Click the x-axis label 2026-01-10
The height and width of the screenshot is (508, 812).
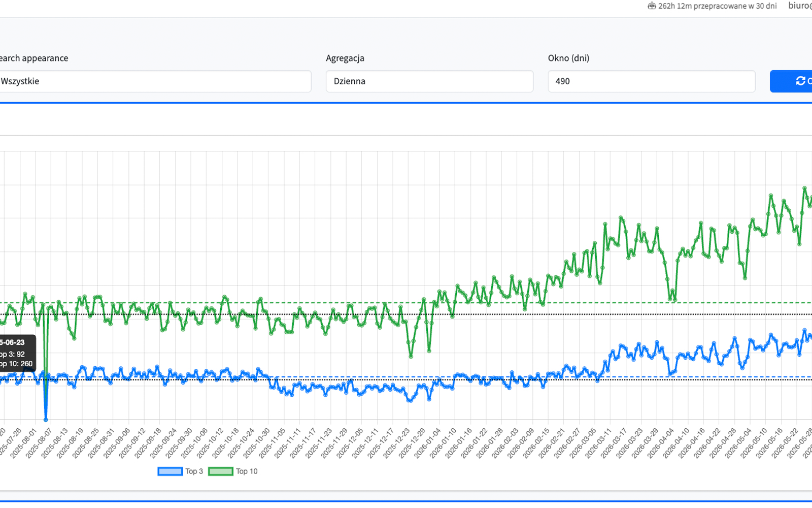[443, 443]
